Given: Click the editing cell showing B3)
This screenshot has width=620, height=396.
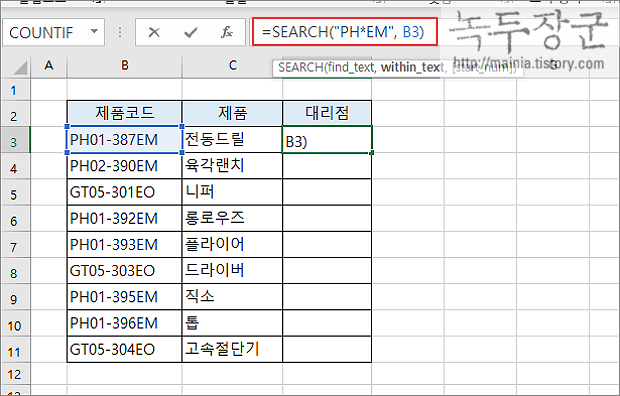Looking at the screenshot, I should tap(327, 140).
